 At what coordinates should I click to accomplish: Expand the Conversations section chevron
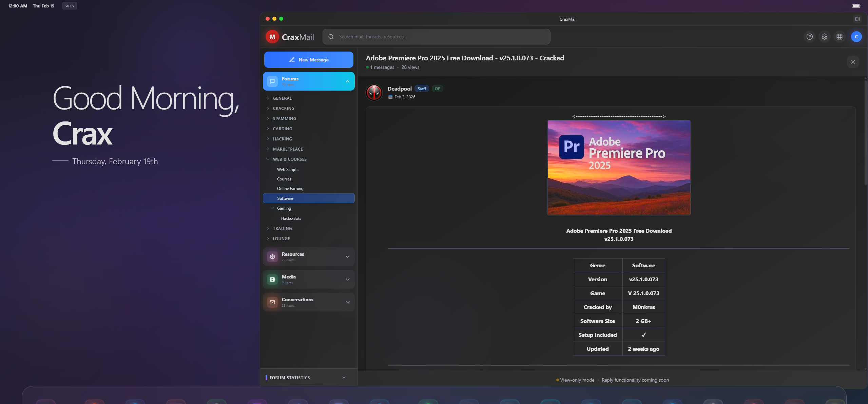[x=348, y=302]
